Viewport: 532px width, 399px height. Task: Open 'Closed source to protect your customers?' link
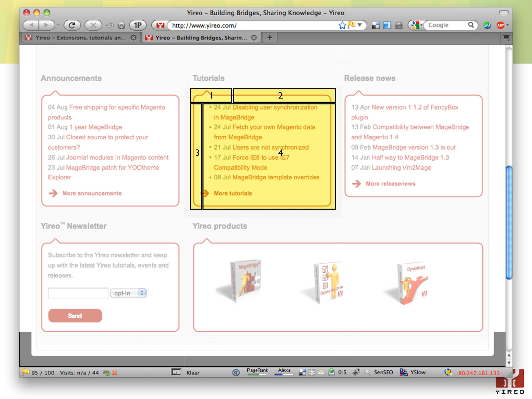tap(98, 142)
